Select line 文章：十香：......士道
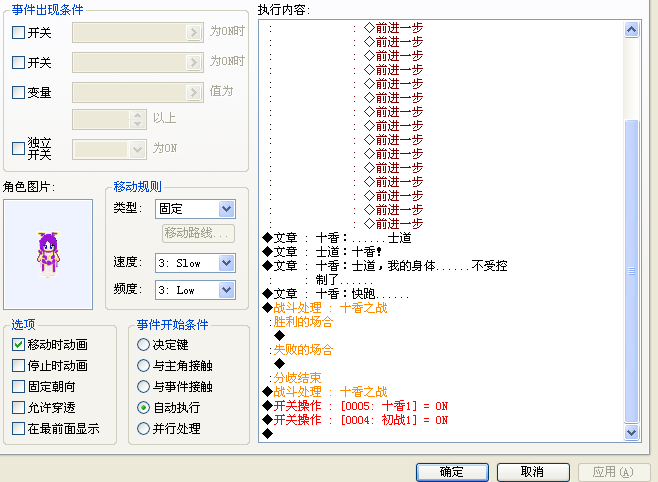Screen dimensions: 658x482 tap(337, 238)
